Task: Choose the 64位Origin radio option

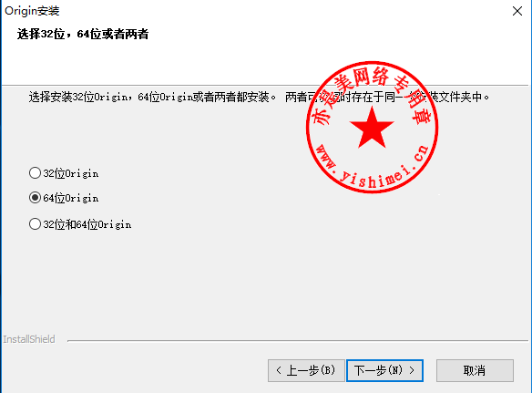Action: tap(35, 197)
